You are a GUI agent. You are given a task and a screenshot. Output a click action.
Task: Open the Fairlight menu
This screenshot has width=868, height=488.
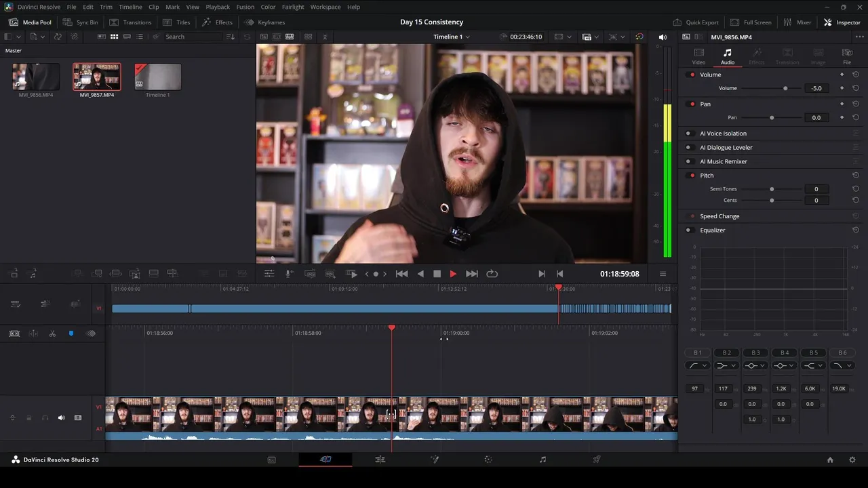293,7
